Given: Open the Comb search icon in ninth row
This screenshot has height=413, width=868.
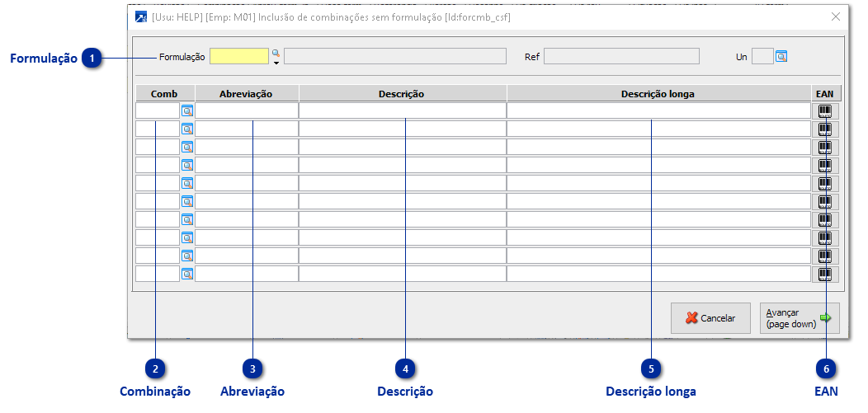Looking at the screenshot, I should (187, 256).
